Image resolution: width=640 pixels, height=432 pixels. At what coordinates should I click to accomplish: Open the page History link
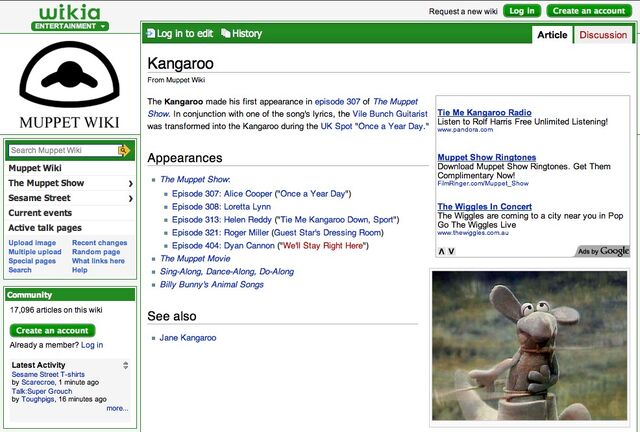point(247,33)
